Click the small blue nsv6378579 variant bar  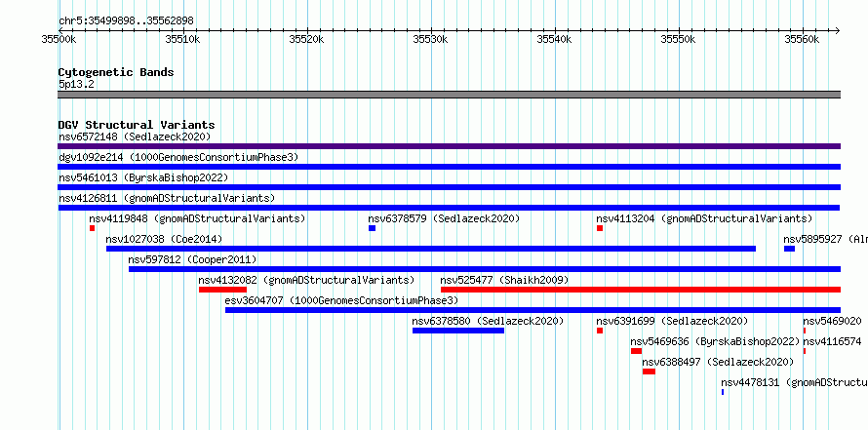click(372, 228)
